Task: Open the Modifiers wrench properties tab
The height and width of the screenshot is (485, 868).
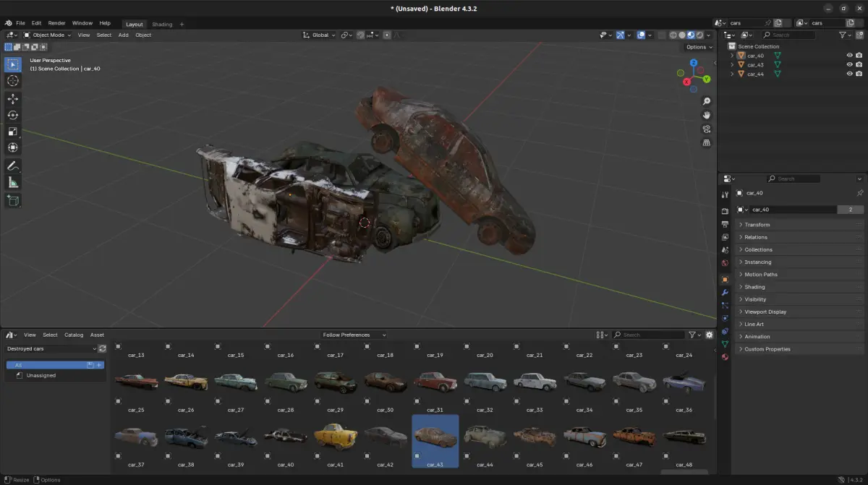Action: click(725, 292)
